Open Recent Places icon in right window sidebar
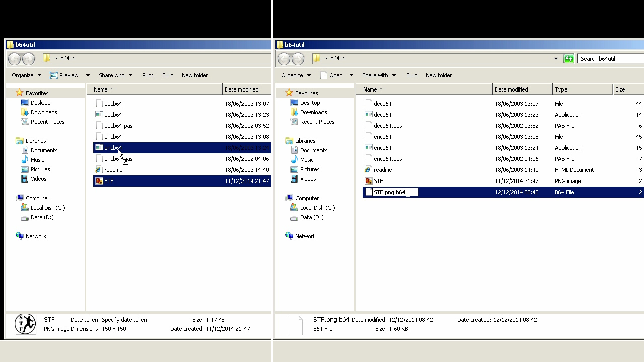644x362 pixels. [x=294, y=122]
